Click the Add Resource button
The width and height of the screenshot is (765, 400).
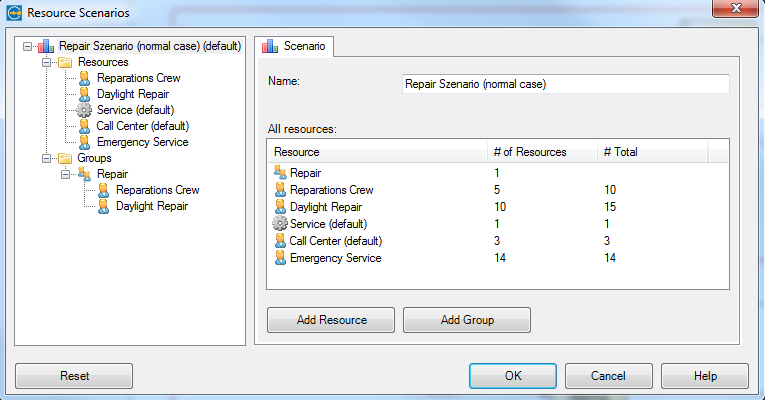click(x=331, y=320)
